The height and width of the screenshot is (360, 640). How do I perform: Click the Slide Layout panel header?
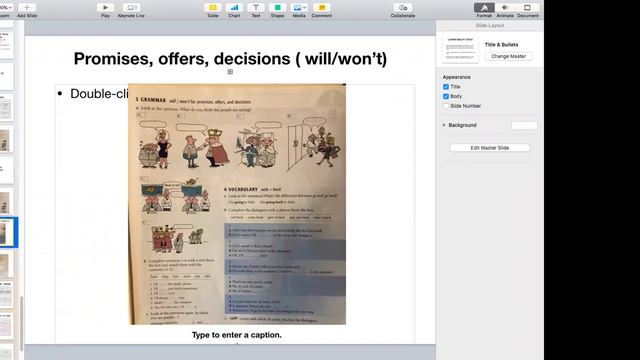pos(489,25)
